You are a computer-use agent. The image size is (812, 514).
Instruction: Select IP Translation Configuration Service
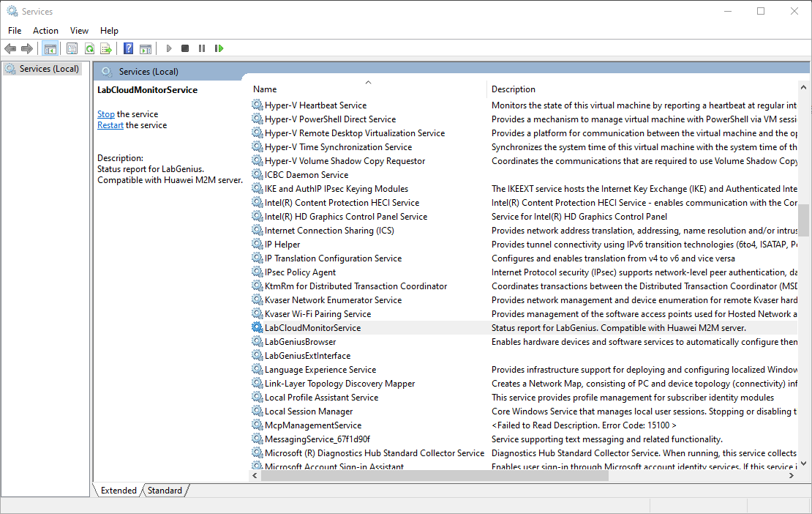point(333,258)
